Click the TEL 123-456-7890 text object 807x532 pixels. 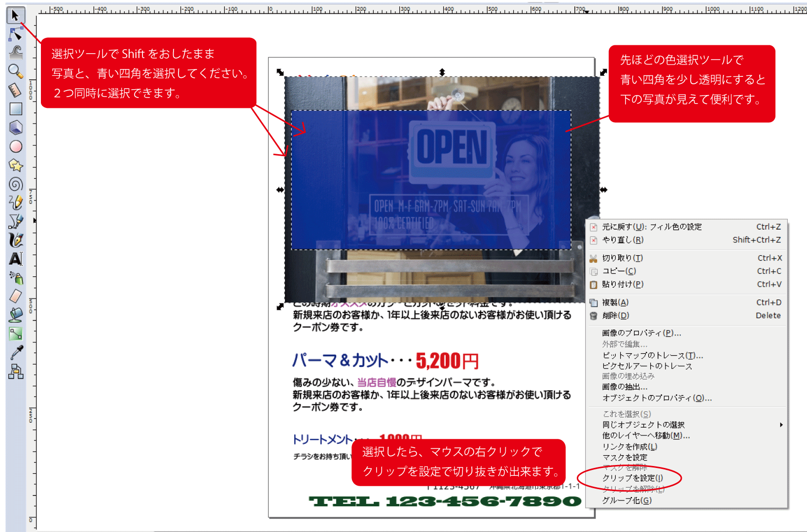coord(445,501)
